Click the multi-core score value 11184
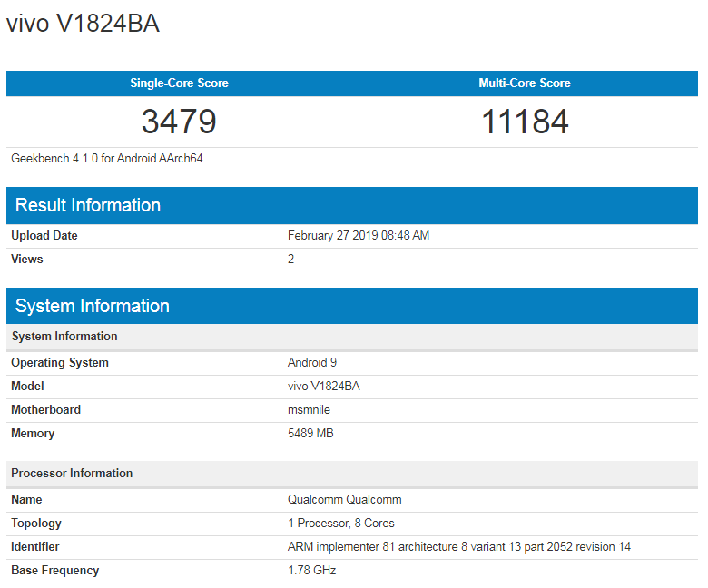Image resolution: width=708 pixels, height=588 pixels. pos(525,122)
